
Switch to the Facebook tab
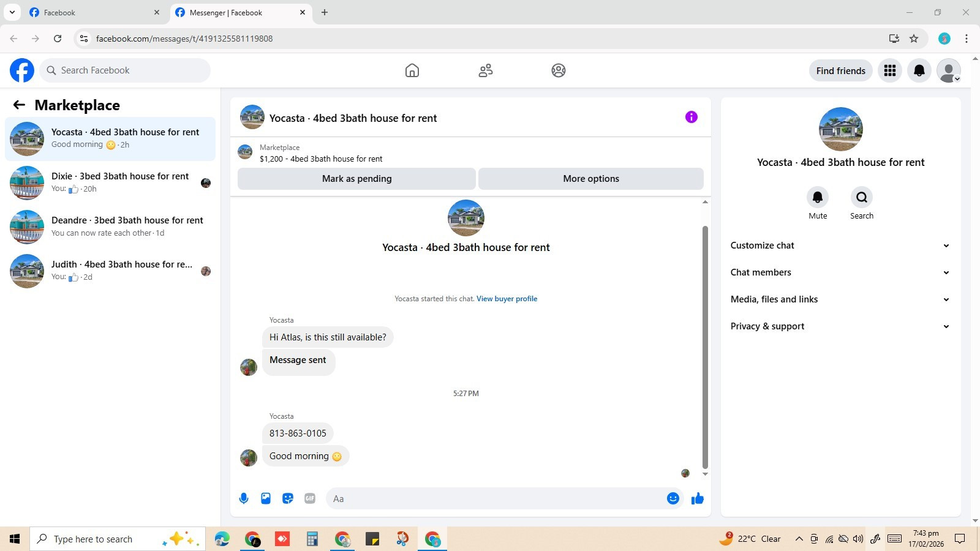[x=95, y=12]
